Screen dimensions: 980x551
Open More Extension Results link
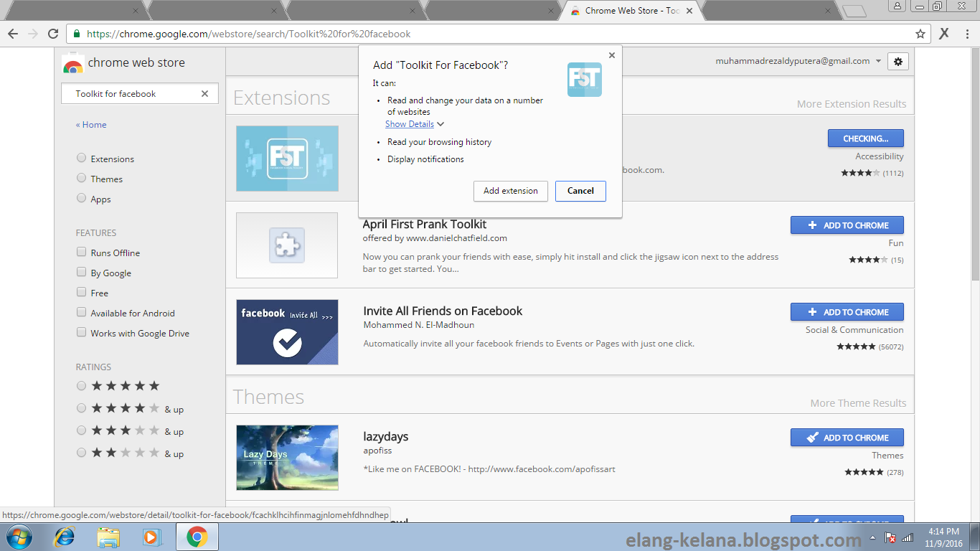tap(852, 104)
